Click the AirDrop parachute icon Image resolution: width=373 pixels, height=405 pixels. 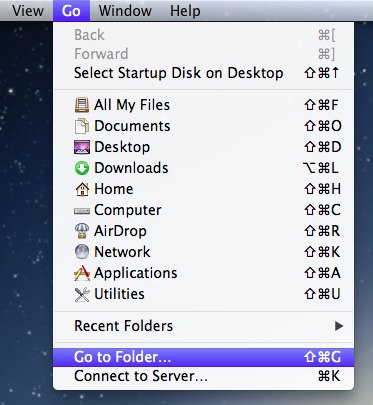[x=82, y=231]
